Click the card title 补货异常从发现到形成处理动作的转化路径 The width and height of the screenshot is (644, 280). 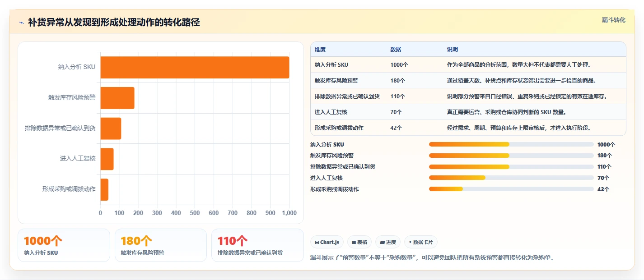click(114, 23)
